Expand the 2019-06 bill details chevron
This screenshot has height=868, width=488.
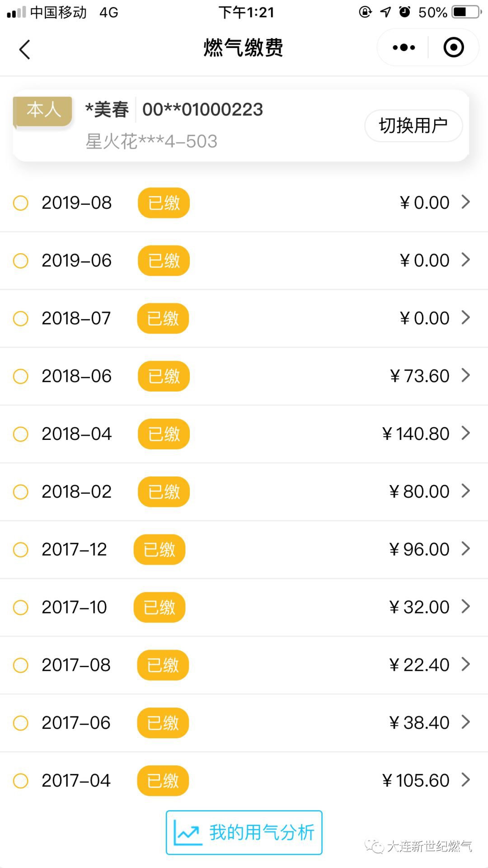pos(466,260)
